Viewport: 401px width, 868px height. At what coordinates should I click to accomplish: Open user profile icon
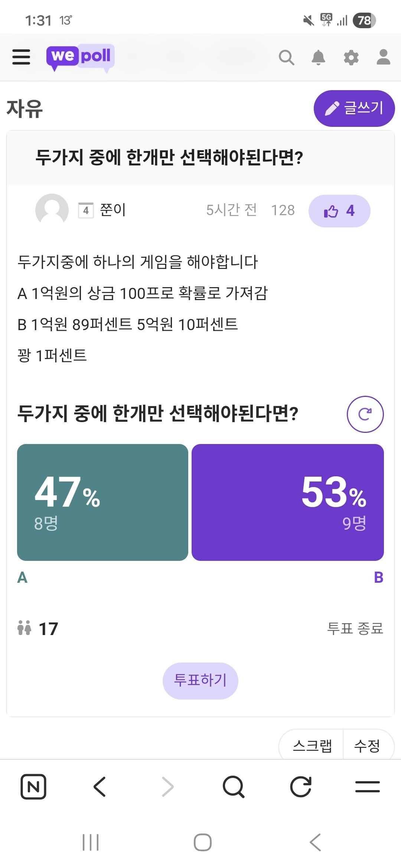[x=383, y=57]
